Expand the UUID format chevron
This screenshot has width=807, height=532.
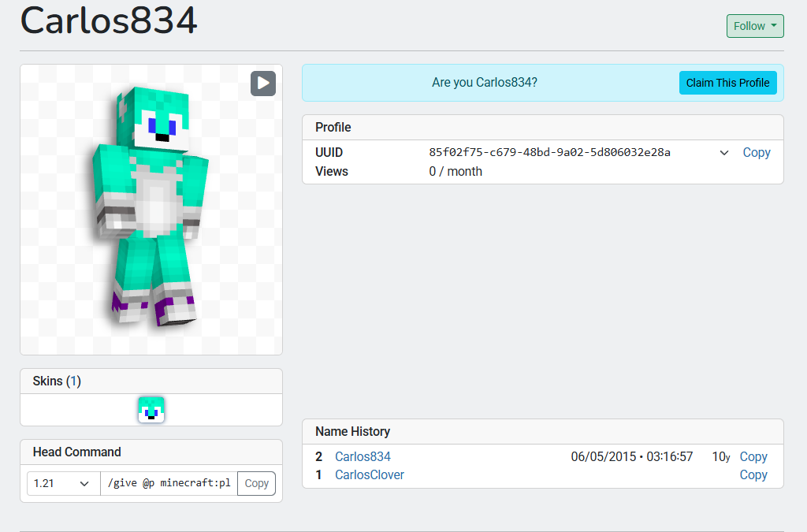coord(724,153)
